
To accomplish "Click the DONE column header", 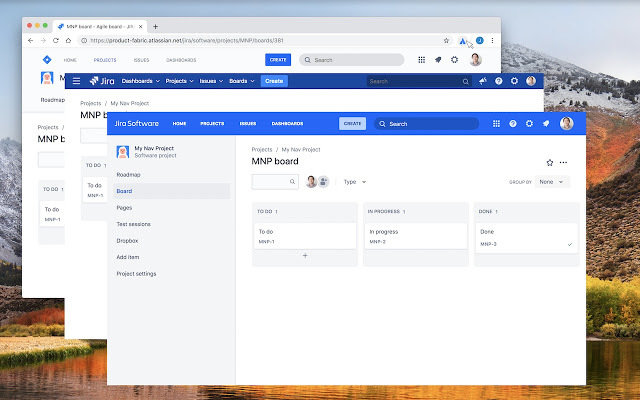I will (x=488, y=211).
